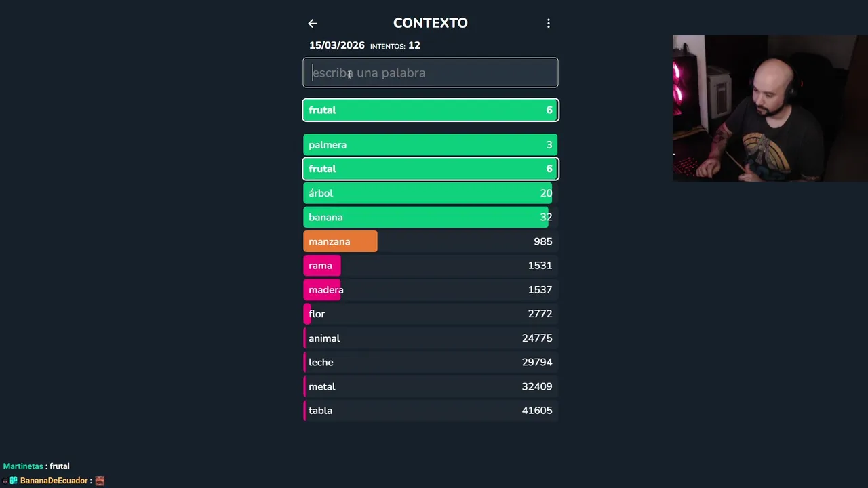Click the 'banana' guess row
This screenshot has height=488, width=868.
[430, 218]
